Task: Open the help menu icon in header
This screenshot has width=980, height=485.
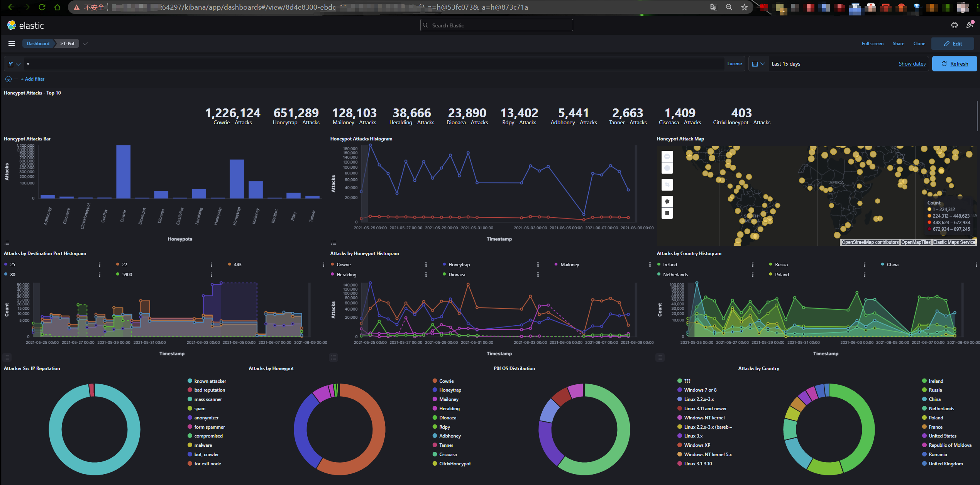Action: pyautogui.click(x=954, y=25)
